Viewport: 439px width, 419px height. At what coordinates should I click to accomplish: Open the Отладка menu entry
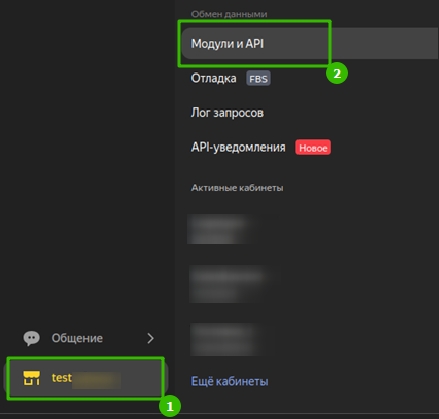(214, 78)
